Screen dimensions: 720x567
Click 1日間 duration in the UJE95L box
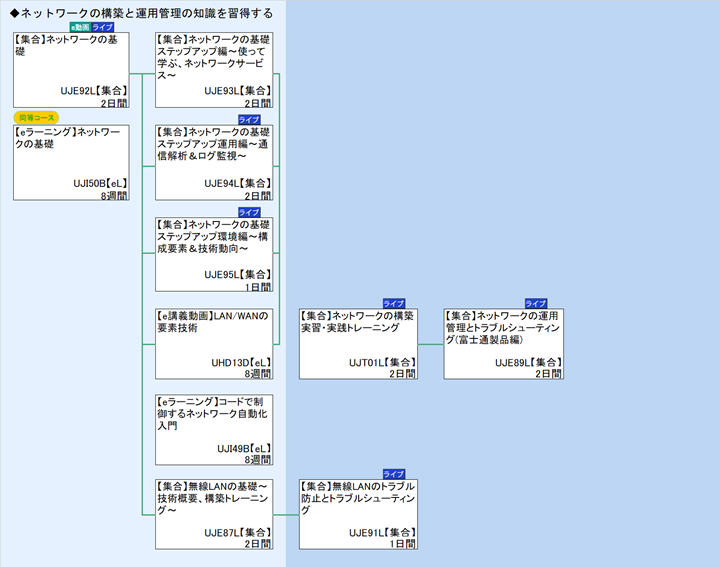pos(258,287)
